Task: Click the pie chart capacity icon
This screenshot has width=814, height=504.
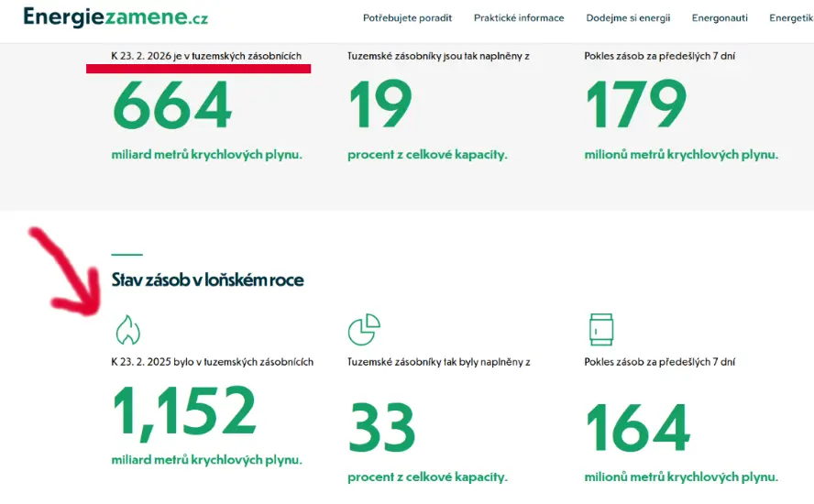Action: (364, 329)
